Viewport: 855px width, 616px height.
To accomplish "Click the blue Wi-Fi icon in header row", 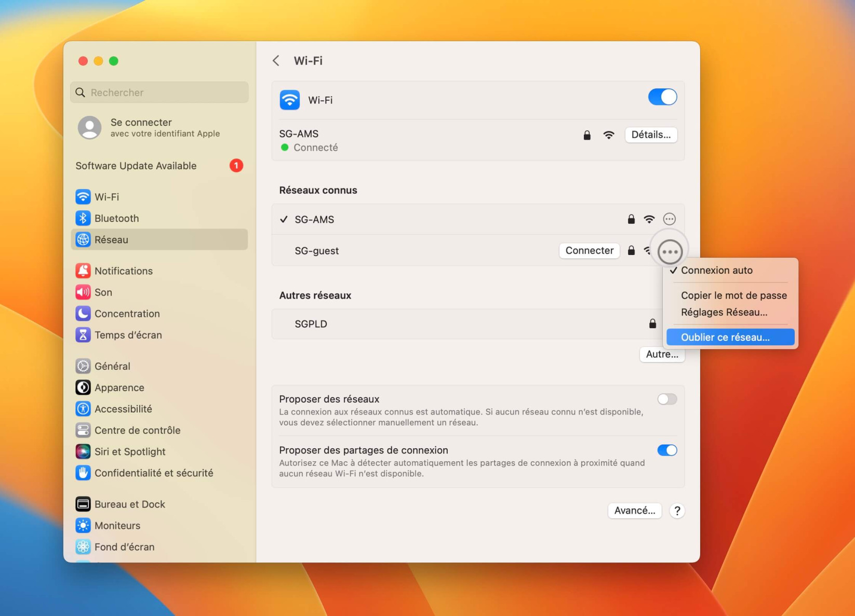I will [x=289, y=99].
